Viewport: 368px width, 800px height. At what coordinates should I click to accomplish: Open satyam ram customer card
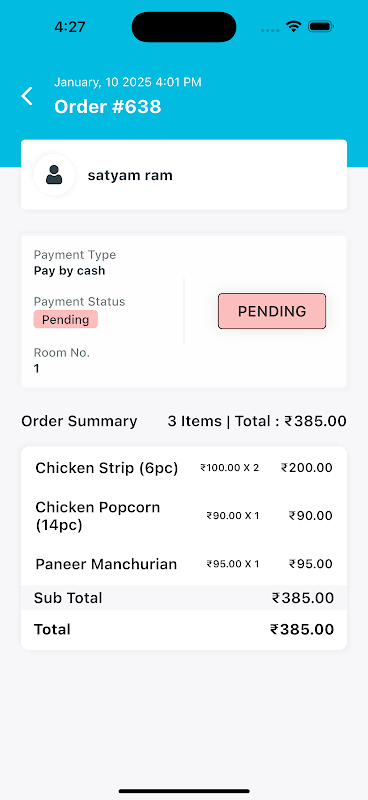(184, 174)
